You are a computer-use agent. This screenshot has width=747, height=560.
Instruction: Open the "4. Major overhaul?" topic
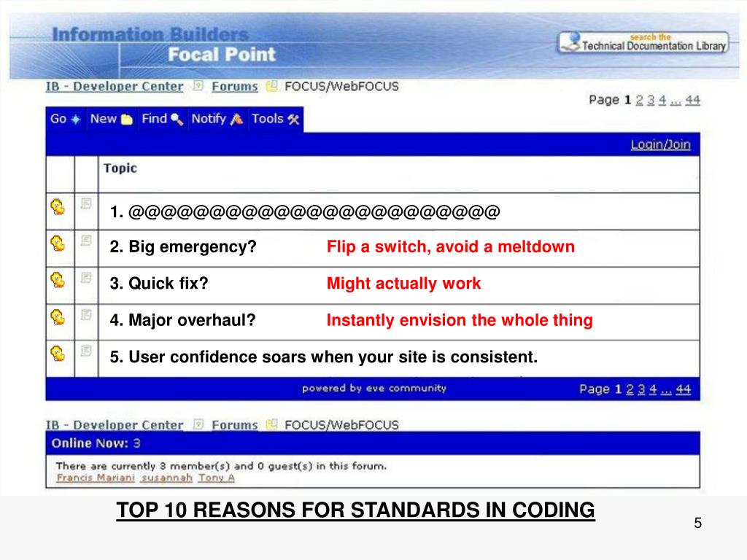(x=182, y=320)
